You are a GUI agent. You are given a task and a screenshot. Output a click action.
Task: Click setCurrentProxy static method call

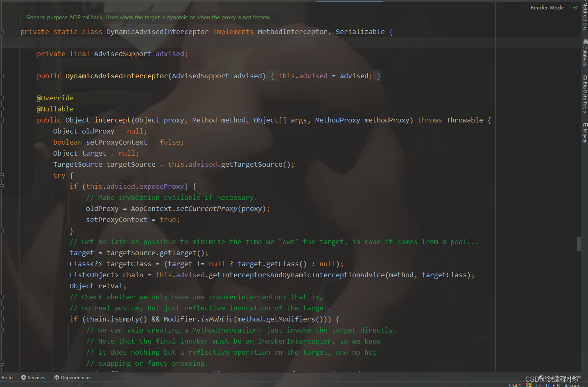point(206,209)
